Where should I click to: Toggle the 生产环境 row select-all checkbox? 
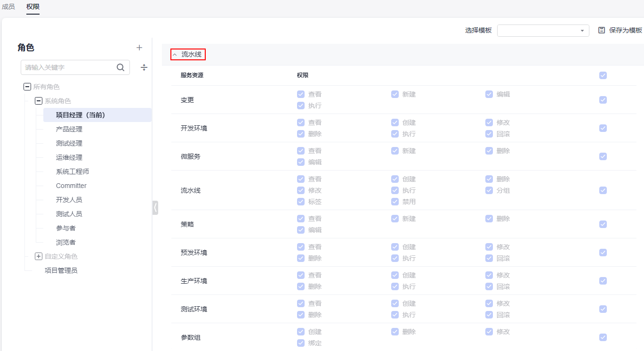coord(603,281)
